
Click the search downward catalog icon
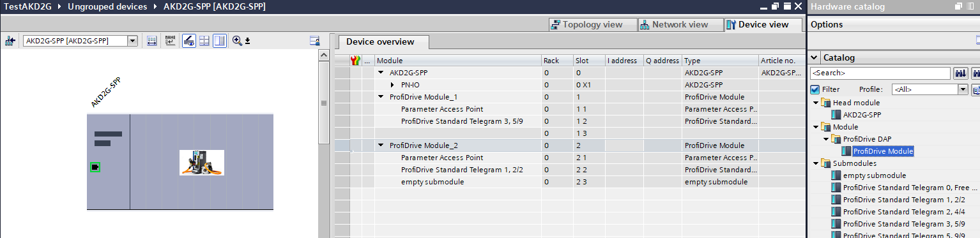point(960,73)
